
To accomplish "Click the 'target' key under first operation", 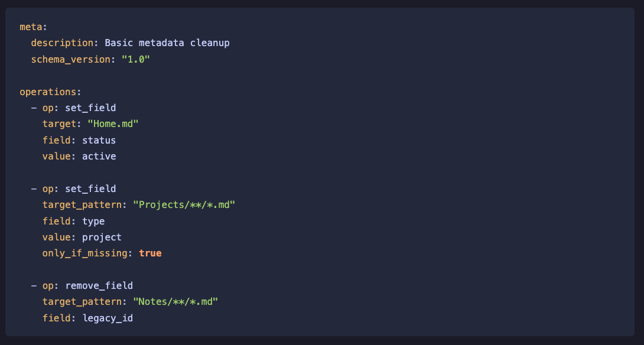I will [x=59, y=124].
